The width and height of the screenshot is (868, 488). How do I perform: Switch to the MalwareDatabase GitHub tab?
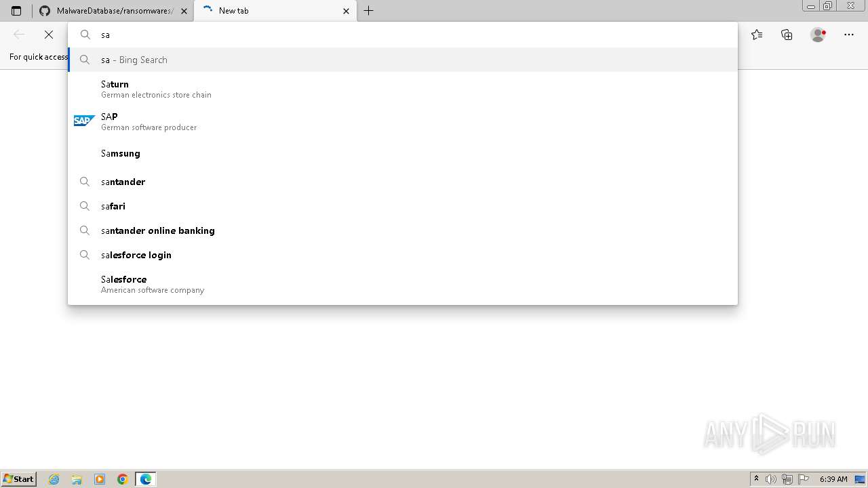(113, 11)
